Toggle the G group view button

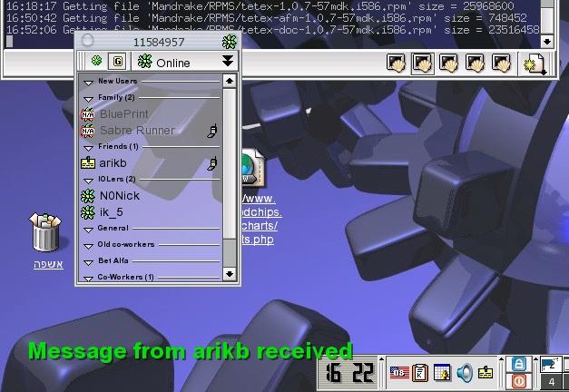118,61
